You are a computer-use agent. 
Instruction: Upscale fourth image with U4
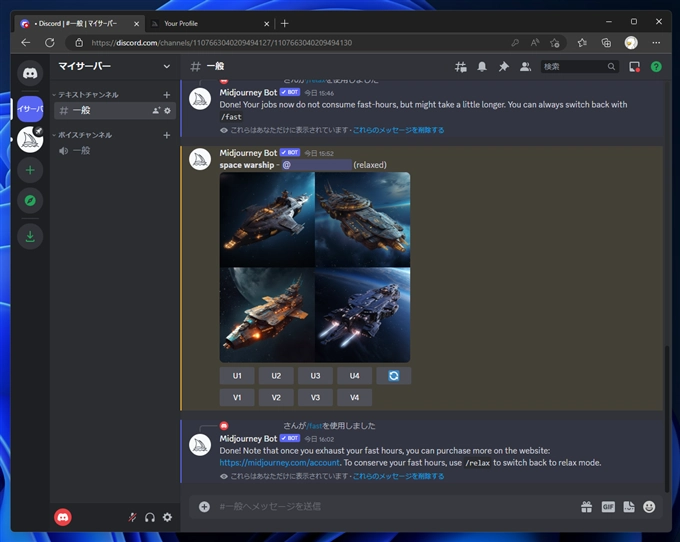pyautogui.click(x=354, y=375)
